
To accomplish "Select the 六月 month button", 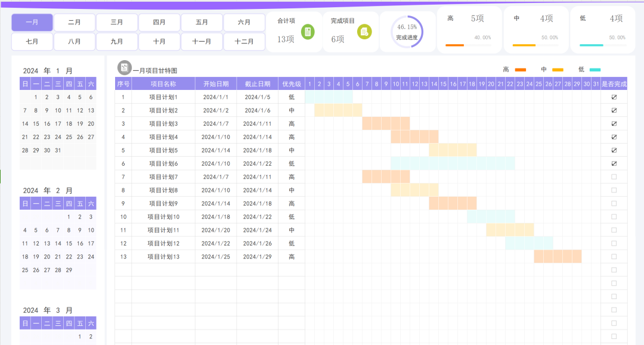I will coord(244,22).
